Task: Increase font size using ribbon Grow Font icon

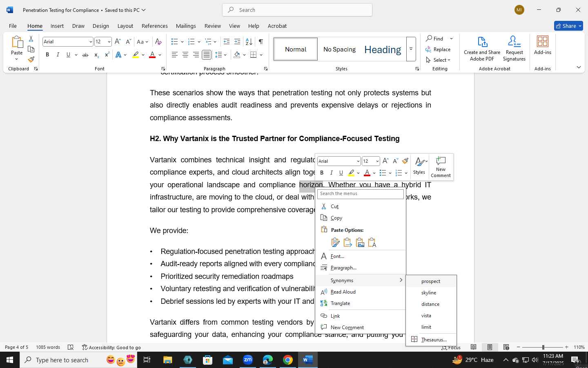Action: click(x=118, y=42)
